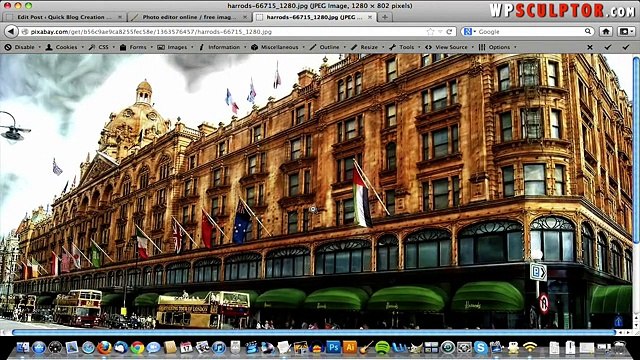Open Calendar from the dock
This screenshot has height=360, width=640.
(x=186, y=347)
